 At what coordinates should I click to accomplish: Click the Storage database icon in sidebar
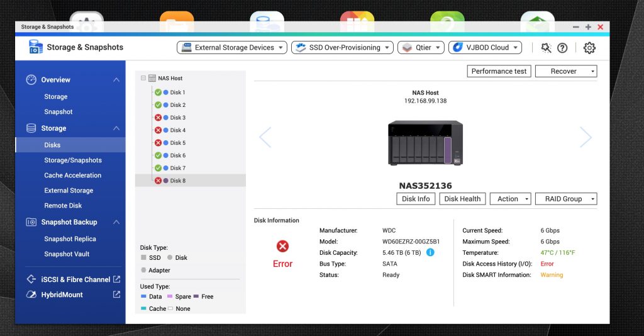[31, 128]
